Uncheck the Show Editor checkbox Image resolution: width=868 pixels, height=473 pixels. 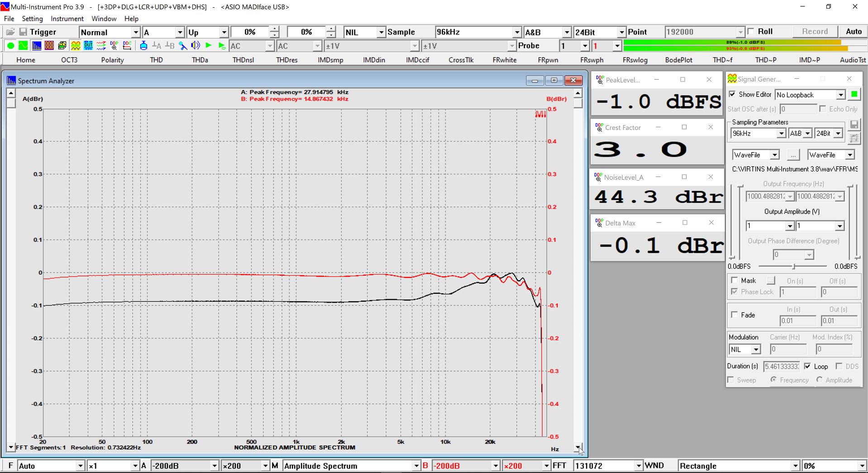pyautogui.click(x=732, y=94)
